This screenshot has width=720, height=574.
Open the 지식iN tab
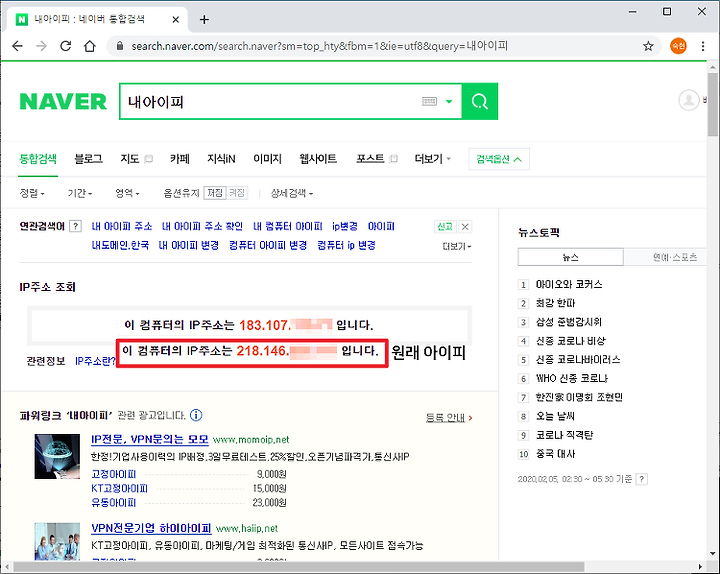tap(221, 159)
